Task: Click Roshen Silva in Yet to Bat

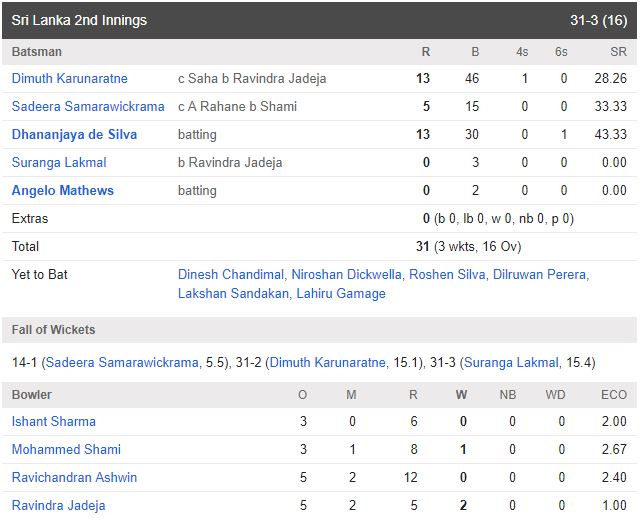Action: (446, 274)
